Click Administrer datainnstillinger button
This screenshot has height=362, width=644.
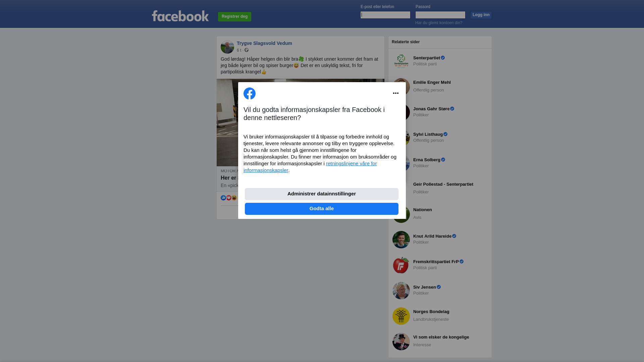pos(322,194)
